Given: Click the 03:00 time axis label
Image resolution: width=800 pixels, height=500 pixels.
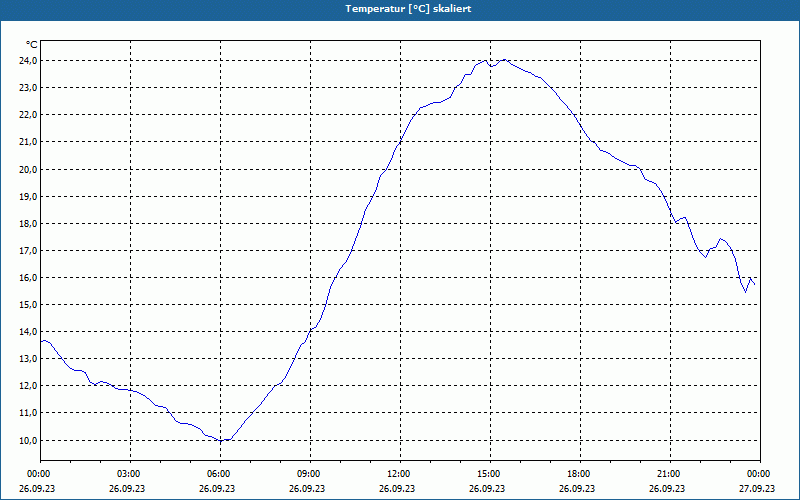Looking at the screenshot, I should tap(131, 474).
